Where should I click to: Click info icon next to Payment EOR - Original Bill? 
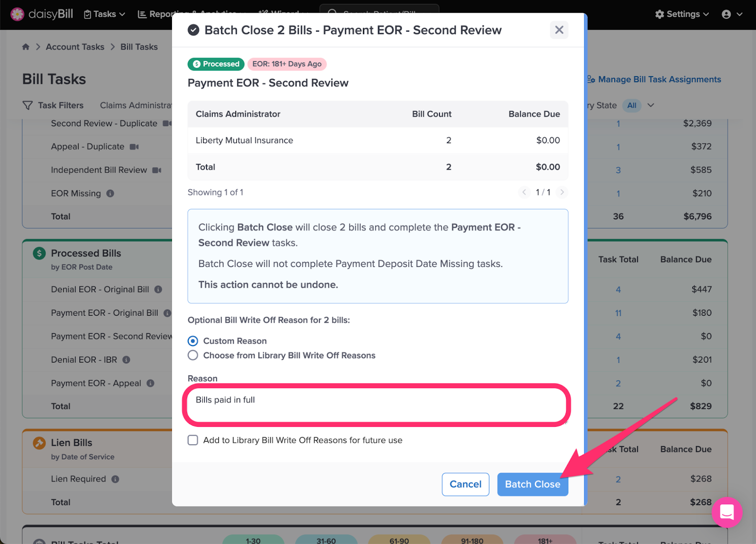tap(167, 313)
